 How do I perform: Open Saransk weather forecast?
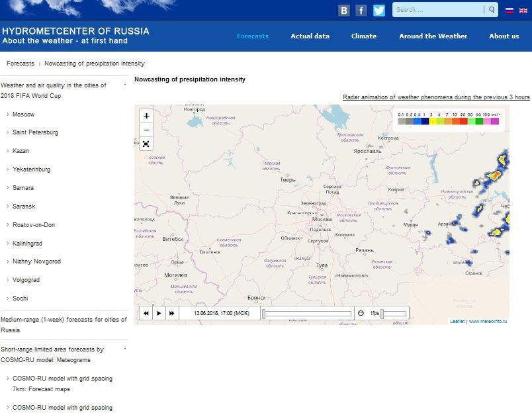pos(24,207)
